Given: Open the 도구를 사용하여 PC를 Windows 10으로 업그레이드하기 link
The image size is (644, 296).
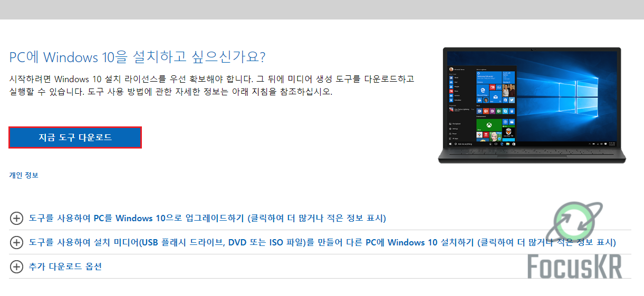Looking at the screenshot, I should [207, 218].
